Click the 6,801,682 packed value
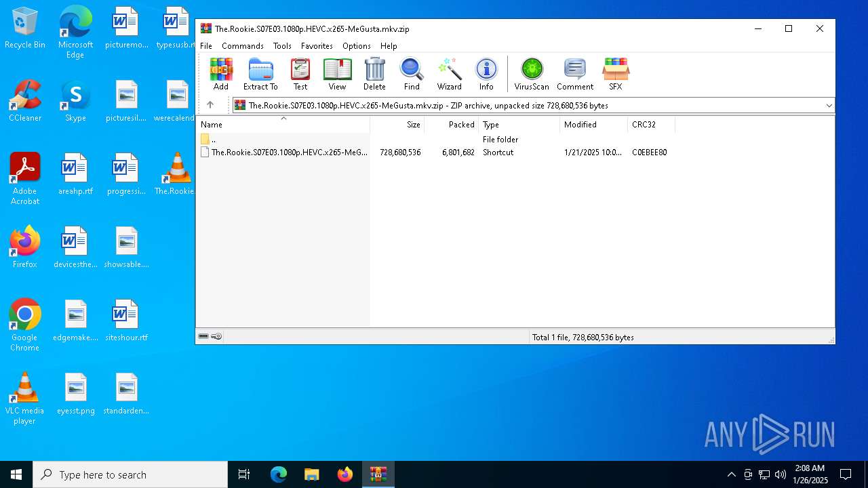This screenshot has height=488, width=868. tap(458, 152)
